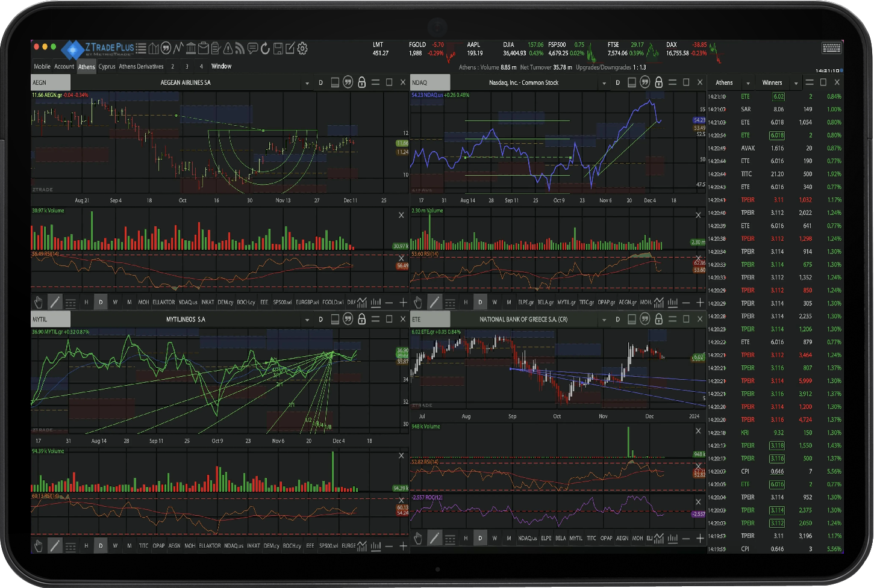Open the NDAQ panel menu lines icon
Viewport: 874px width, 588px height.
click(x=672, y=82)
